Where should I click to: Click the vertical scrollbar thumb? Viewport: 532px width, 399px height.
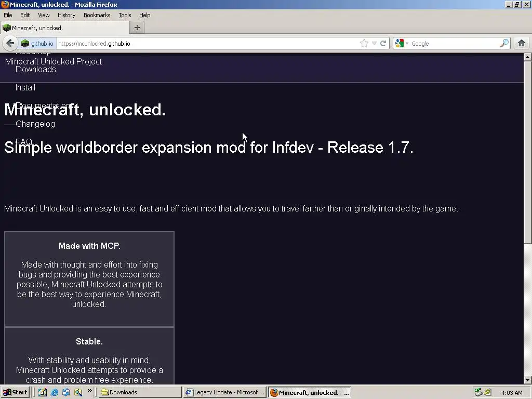[x=528, y=152]
